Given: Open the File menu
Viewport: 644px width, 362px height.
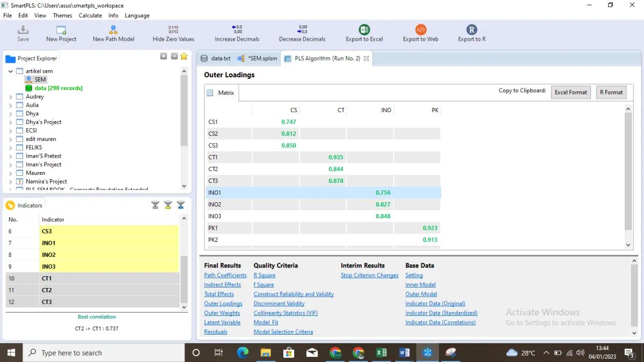Looking at the screenshot, I should 8,16.
